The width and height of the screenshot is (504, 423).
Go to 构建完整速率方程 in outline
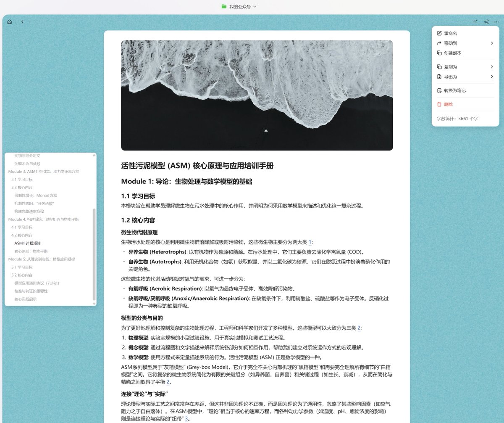pos(29,211)
